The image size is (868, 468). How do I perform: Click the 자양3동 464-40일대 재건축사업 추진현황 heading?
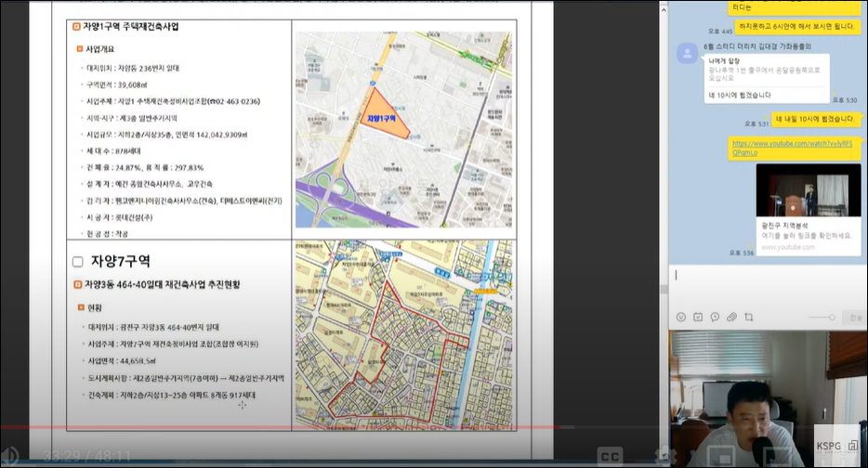163,285
